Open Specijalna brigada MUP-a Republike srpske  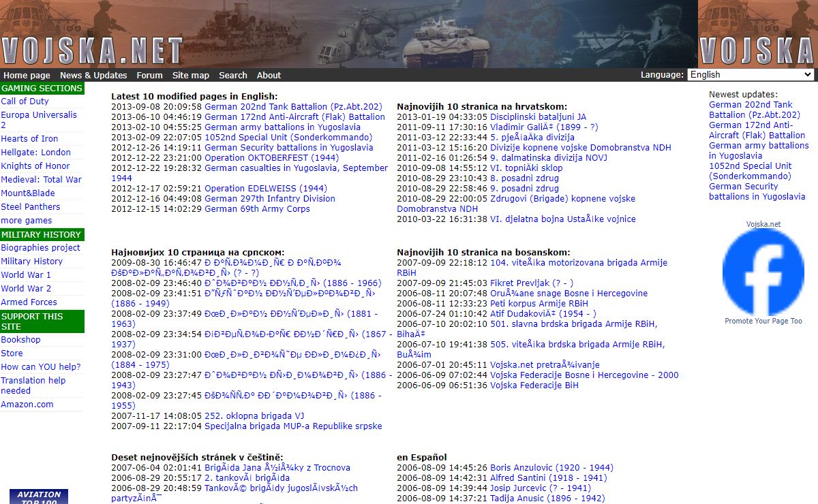[293, 426]
